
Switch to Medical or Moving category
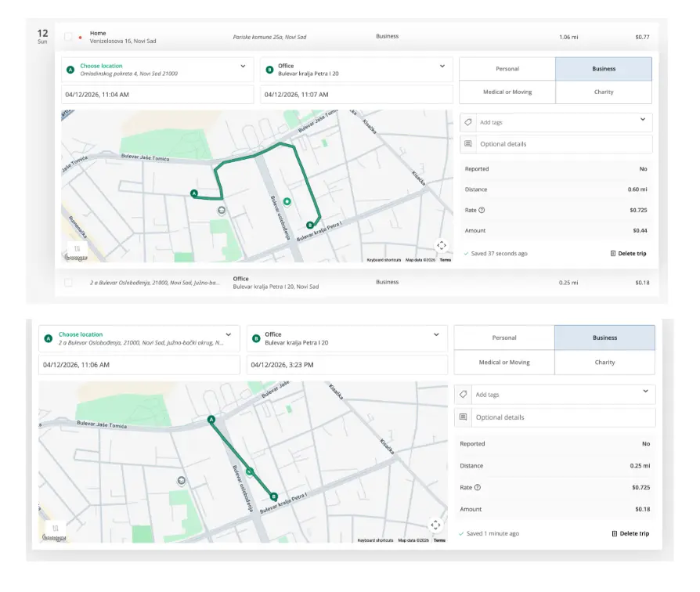coord(507,92)
